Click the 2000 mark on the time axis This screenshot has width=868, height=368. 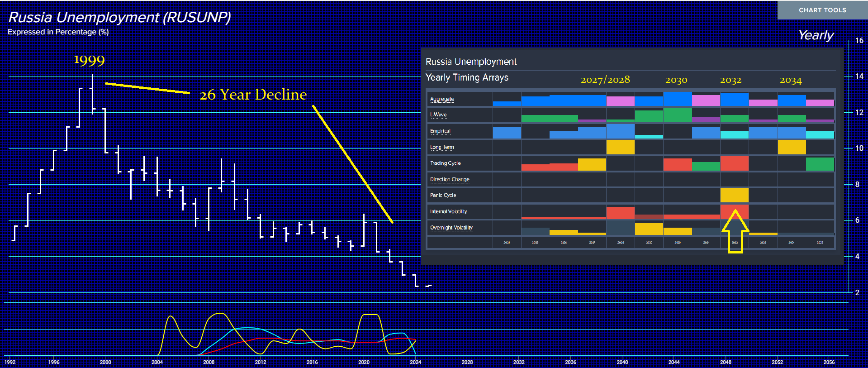point(105,362)
